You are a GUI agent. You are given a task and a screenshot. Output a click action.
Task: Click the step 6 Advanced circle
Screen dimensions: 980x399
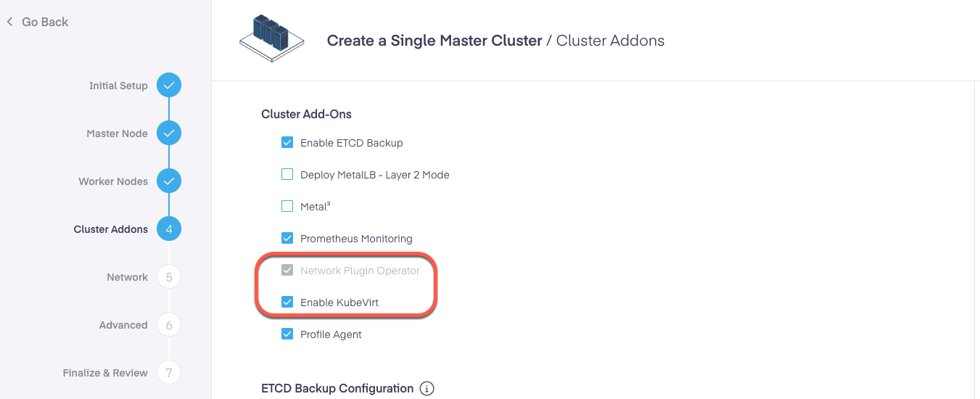(x=169, y=325)
